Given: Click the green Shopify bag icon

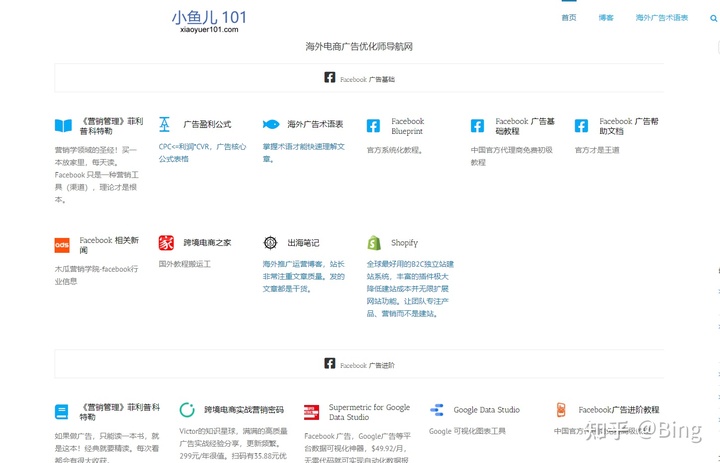Looking at the screenshot, I should click(374, 243).
